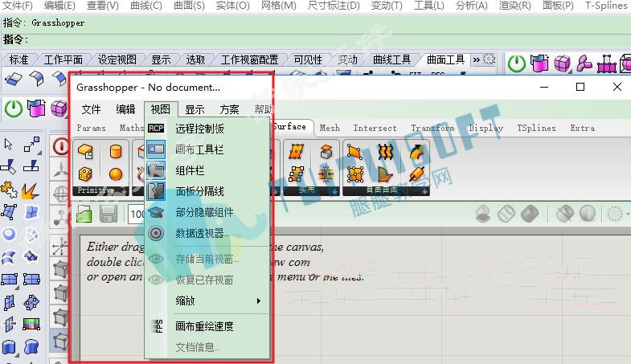Click the surface from four points freeform icon

[x=354, y=152]
